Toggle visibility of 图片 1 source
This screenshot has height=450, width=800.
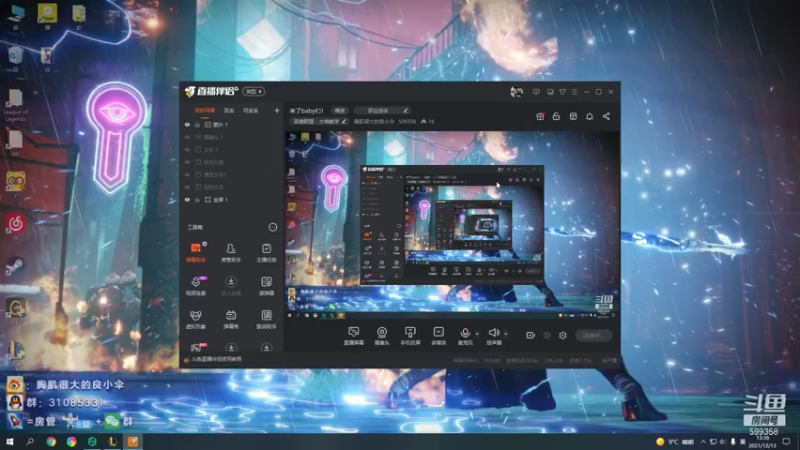tap(187, 124)
